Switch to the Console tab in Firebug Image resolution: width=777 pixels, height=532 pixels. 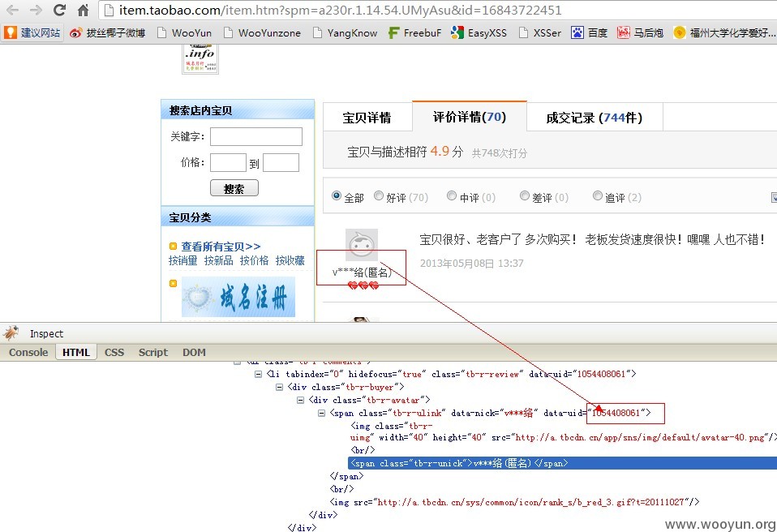pos(28,352)
